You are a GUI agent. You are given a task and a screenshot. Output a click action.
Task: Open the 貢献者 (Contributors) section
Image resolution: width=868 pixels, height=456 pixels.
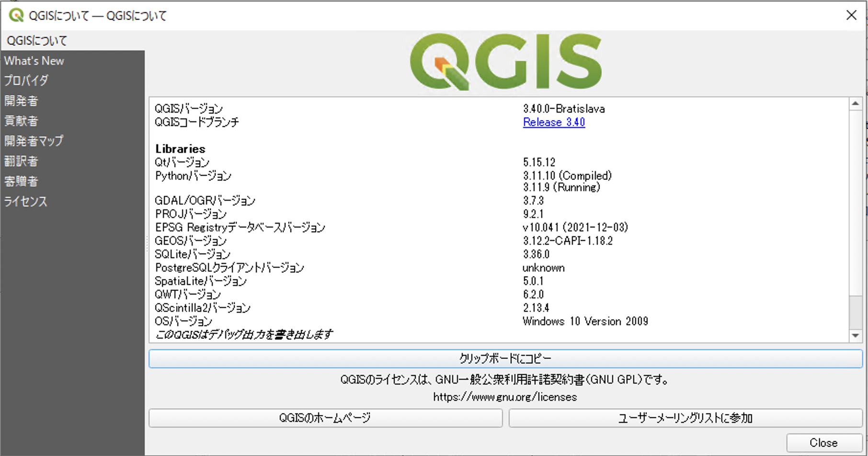pos(22,121)
